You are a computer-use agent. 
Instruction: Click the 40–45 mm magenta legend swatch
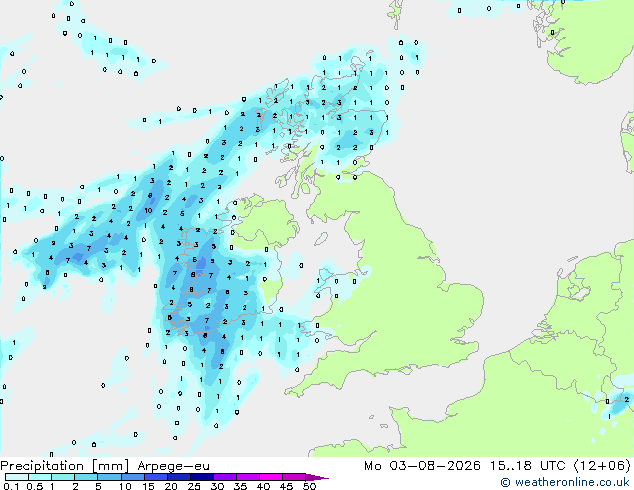pos(271,477)
